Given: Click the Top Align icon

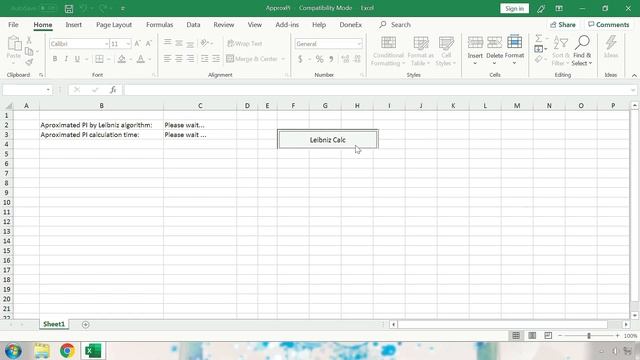Looking at the screenshot, I should click(x=167, y=43).
